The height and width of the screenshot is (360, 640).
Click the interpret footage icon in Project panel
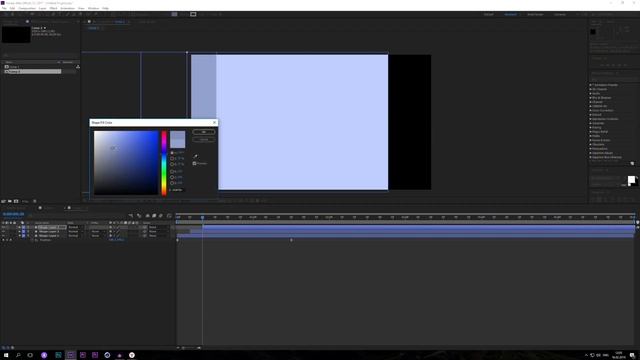(3, 201)
